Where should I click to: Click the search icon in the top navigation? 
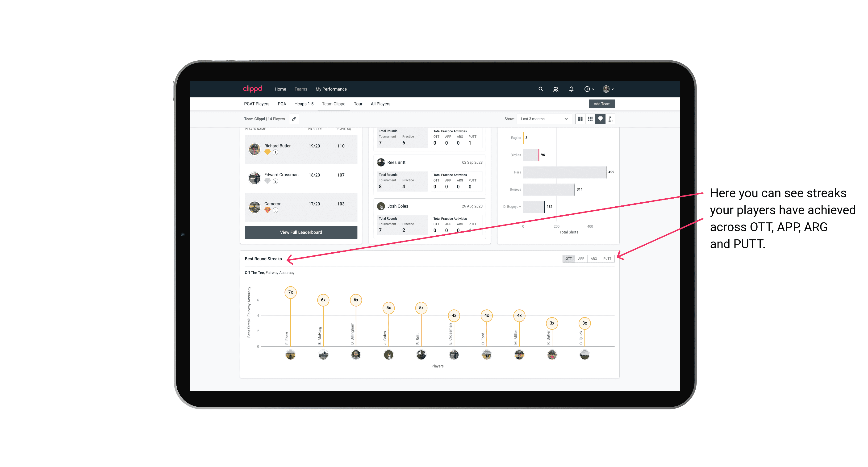(540, 89)
